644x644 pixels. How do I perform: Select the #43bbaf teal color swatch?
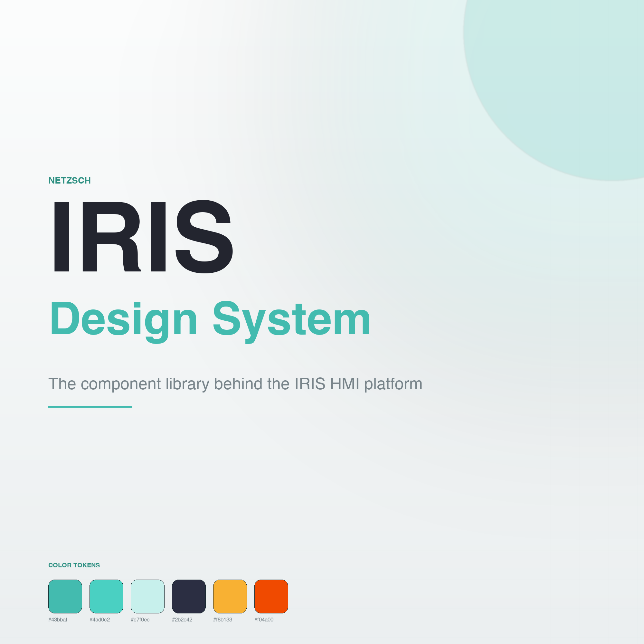pos(65,596)
